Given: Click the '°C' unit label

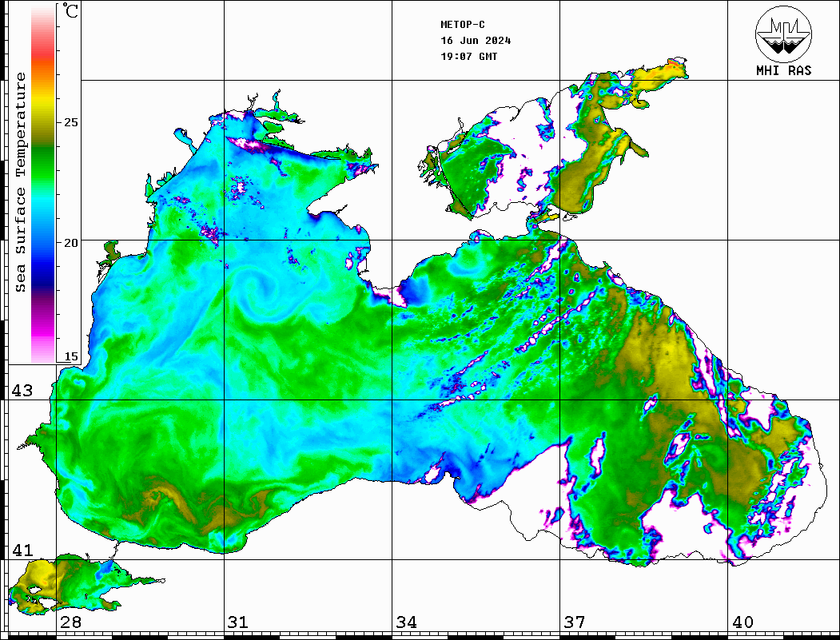Looking at the screenshot, I should click(70, 10).
